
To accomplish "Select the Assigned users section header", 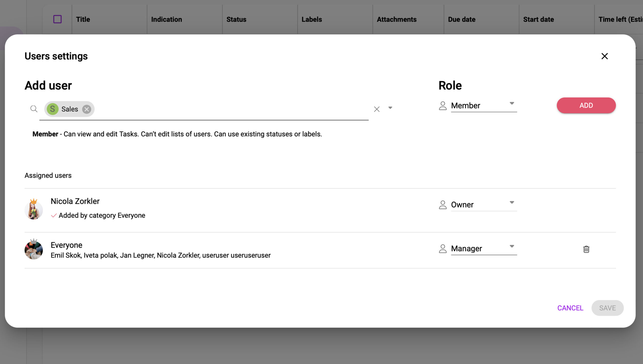I will pos(48,175).
